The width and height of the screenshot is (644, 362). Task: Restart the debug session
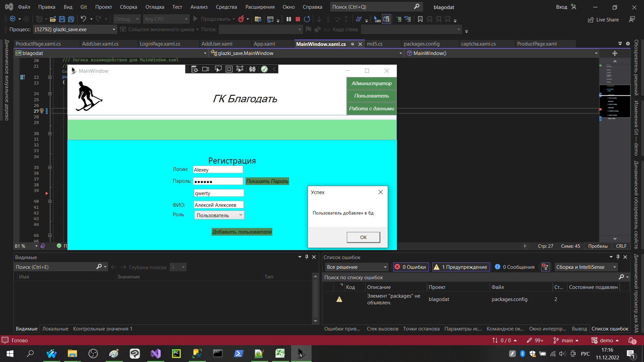[x=307, y=19]
